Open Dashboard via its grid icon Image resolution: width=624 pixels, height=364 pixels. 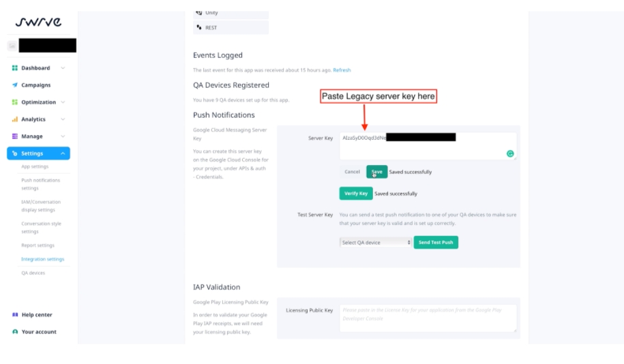click(15, 68)
